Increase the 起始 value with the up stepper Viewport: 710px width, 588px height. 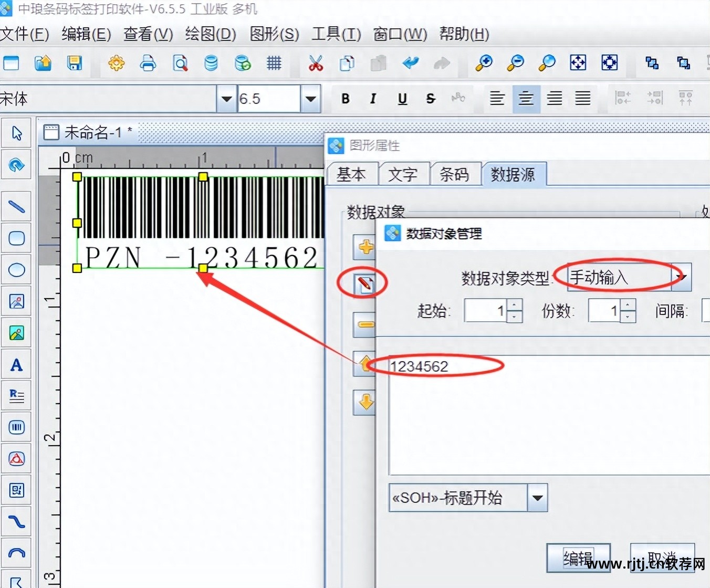pyautogui.click(x=515, y=304)
